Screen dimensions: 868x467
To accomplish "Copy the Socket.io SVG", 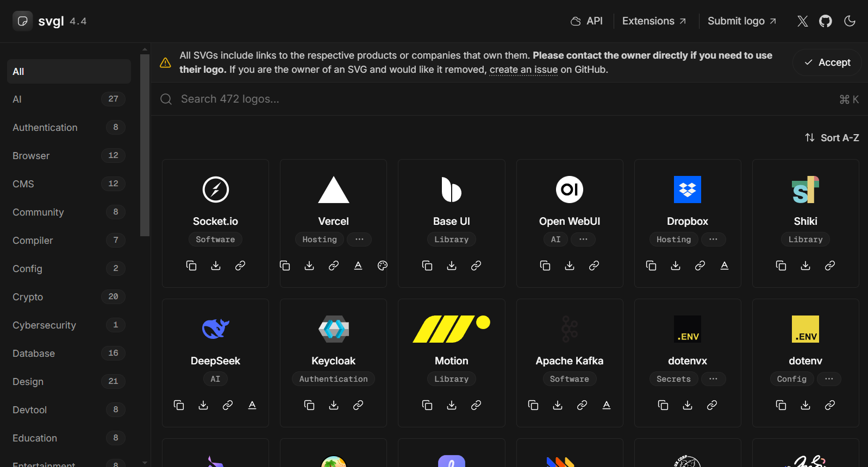I will (191, 266).
